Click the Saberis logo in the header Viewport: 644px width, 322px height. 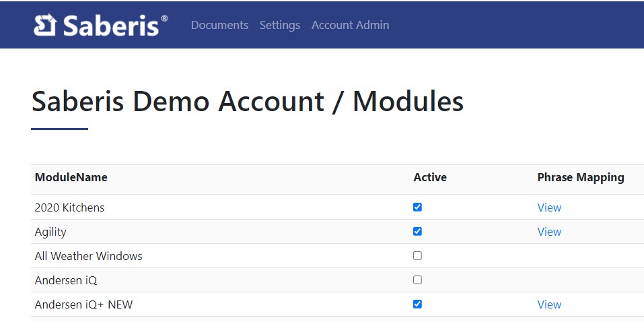(x=100, y=25)
